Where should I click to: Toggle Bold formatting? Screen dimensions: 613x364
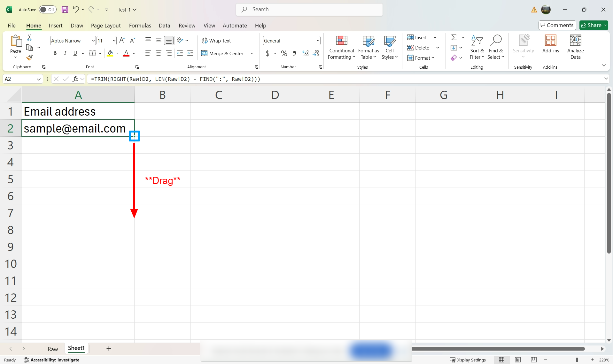[55, 53]
